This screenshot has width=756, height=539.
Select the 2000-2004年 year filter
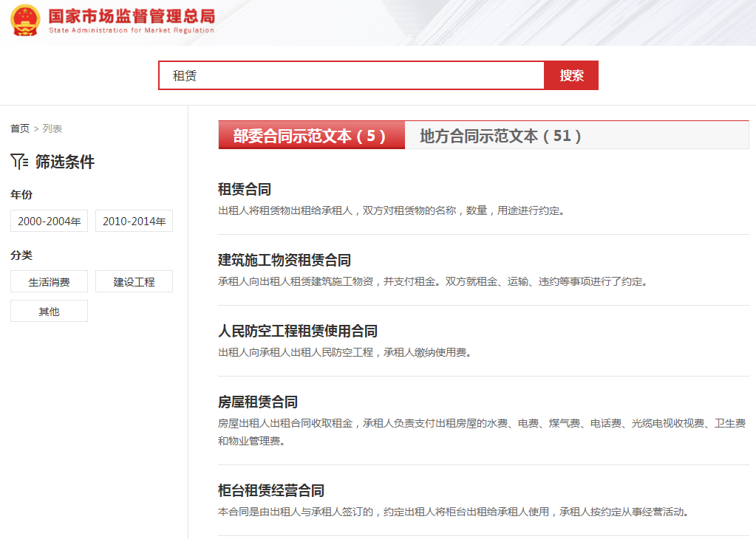click(x=50, y=221)
